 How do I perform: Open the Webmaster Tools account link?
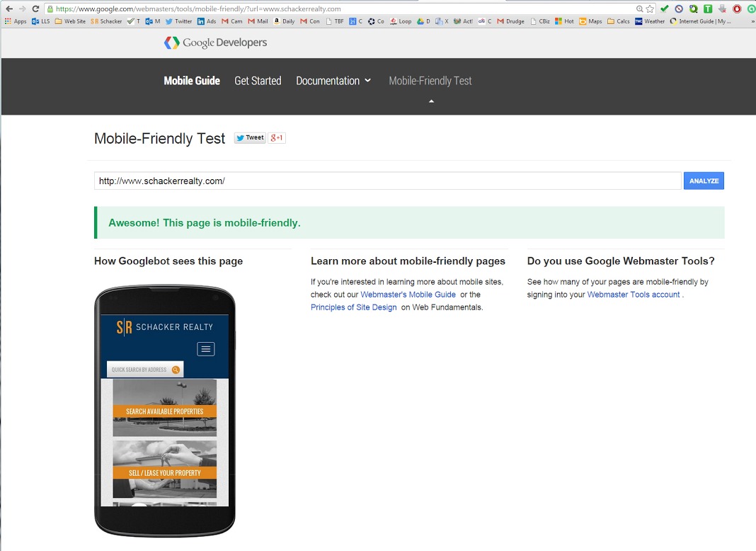click(634, 295)
